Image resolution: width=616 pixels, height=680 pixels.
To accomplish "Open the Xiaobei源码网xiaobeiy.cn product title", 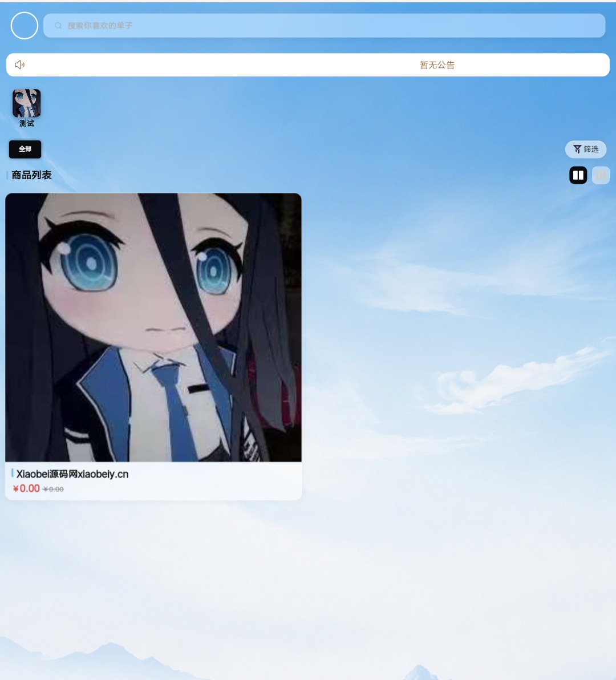I will 72,474.
